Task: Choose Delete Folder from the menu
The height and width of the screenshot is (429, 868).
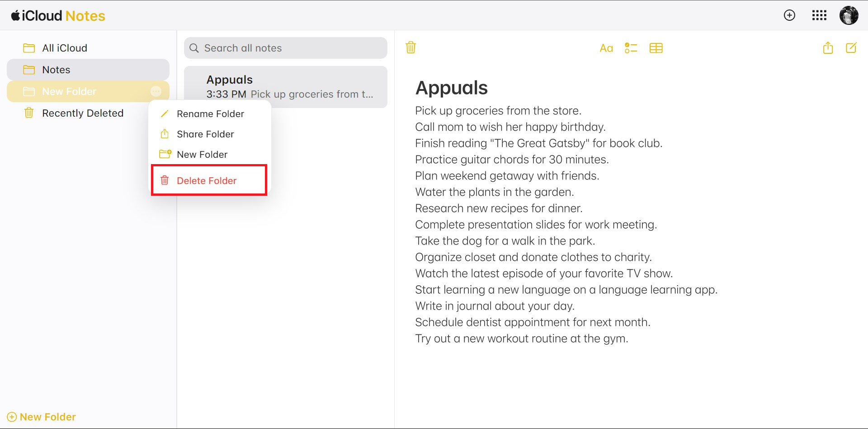Action: click(207, 181)
